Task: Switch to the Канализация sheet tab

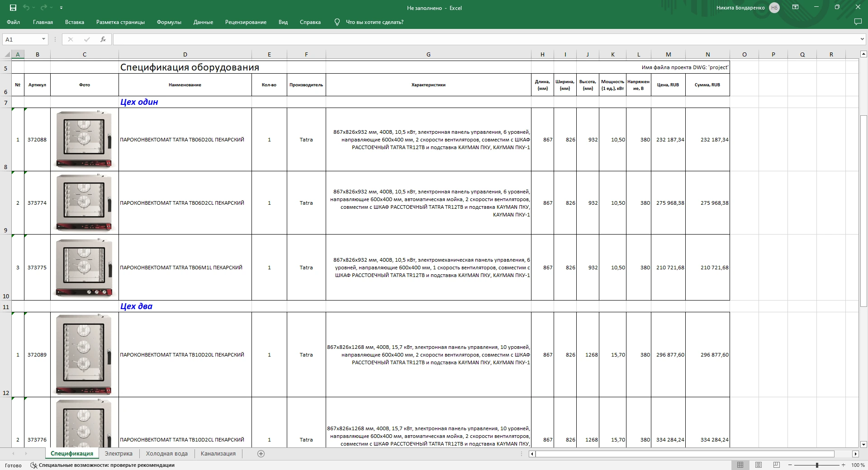Action: (218, 454)
